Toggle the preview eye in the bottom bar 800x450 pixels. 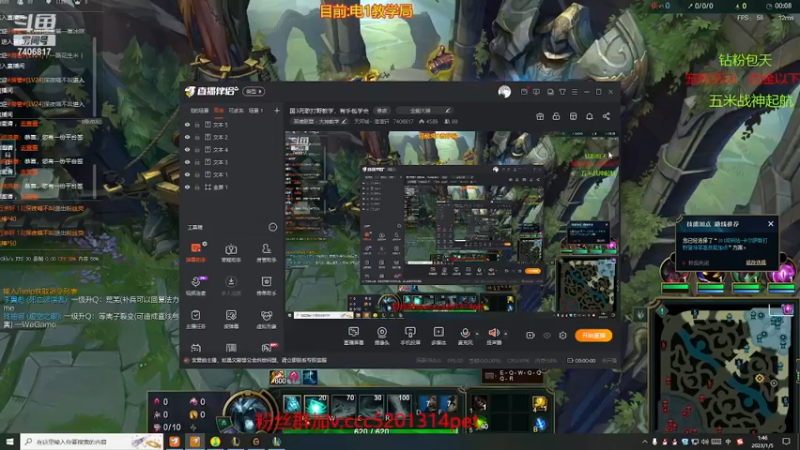[547, 335]
